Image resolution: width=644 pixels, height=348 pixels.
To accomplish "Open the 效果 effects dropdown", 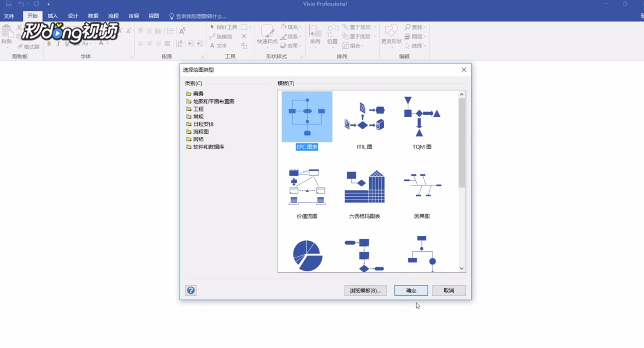I will pyautogui.click(x=291, y=46).
